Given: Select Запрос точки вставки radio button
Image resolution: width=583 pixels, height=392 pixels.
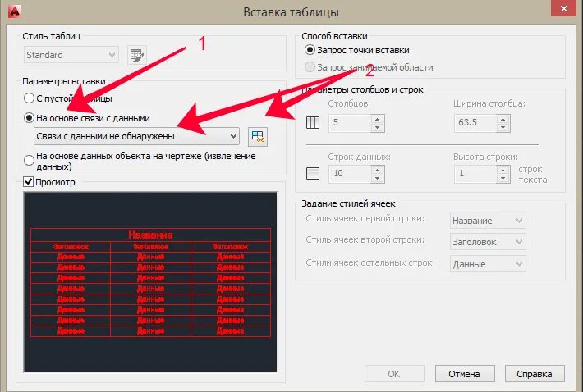Looking at the screenshot, I should coord(357,50).
